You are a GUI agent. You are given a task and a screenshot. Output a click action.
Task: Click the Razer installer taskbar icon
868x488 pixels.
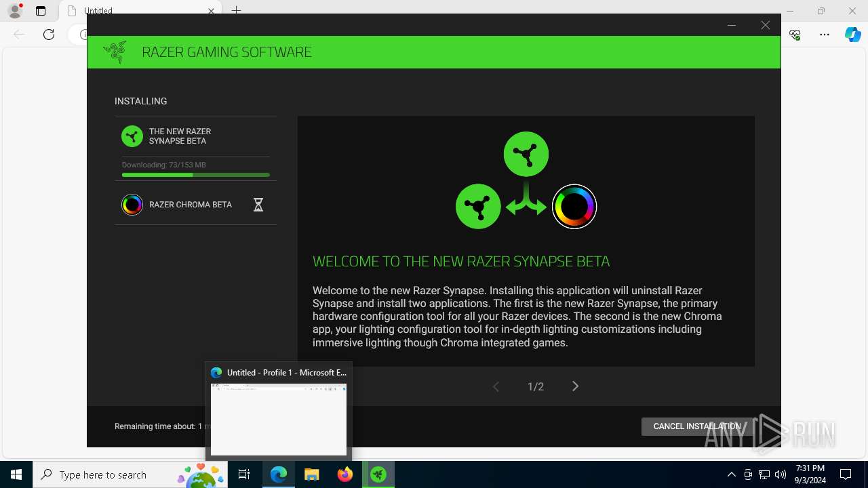click(x=378, y=474)
